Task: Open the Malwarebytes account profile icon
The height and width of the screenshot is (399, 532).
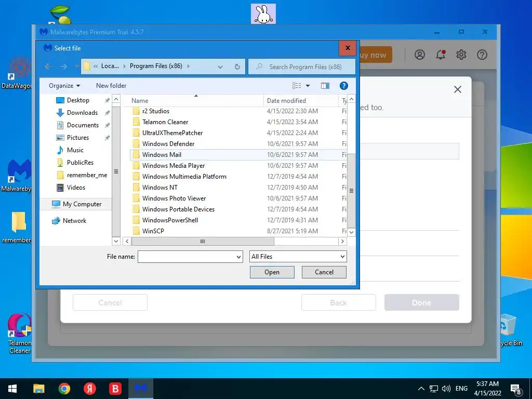Action: click(420, 55)
